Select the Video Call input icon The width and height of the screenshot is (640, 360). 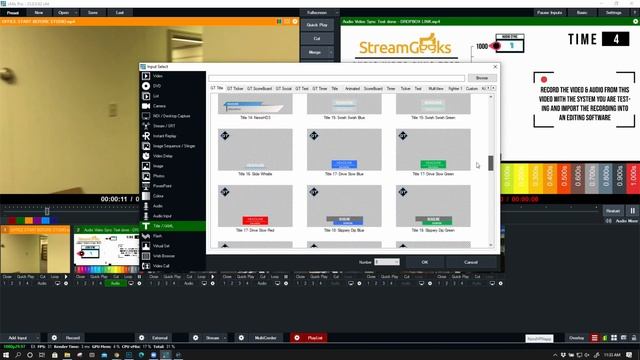pos(146,266)
